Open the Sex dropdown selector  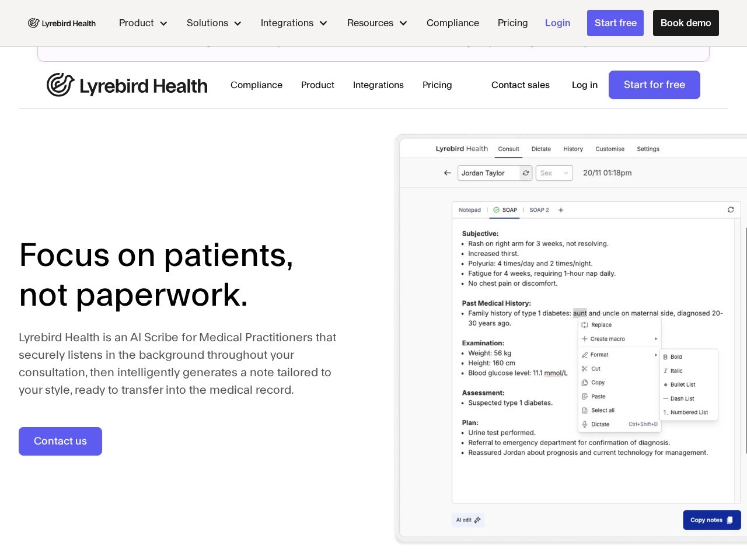coord(554,173)
